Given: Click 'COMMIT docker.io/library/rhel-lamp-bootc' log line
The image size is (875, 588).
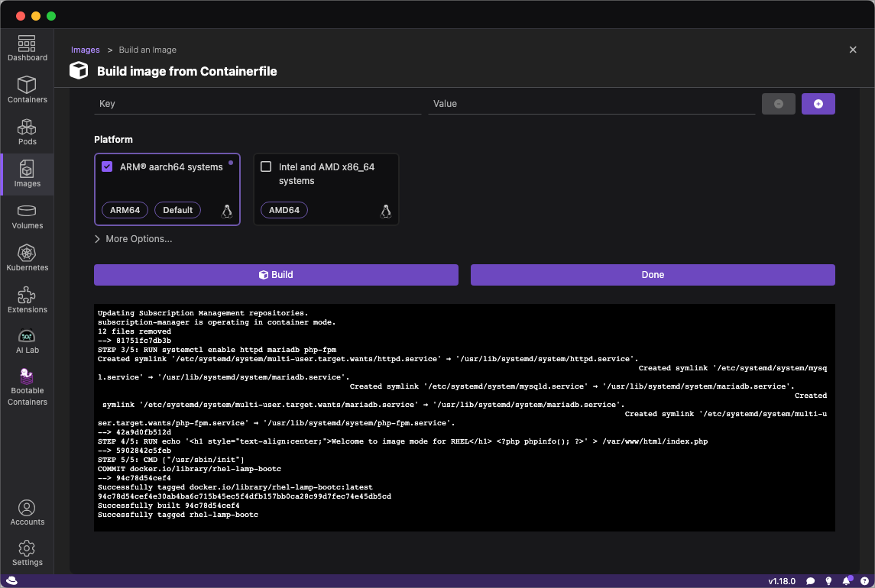Looking at the screenshot, I should [x=190, y=469].
